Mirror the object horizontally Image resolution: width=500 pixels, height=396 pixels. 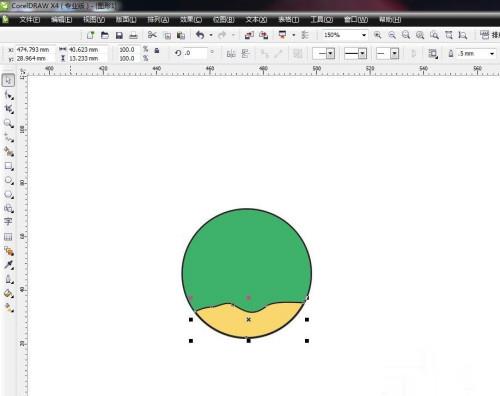[x=231, y=53]
